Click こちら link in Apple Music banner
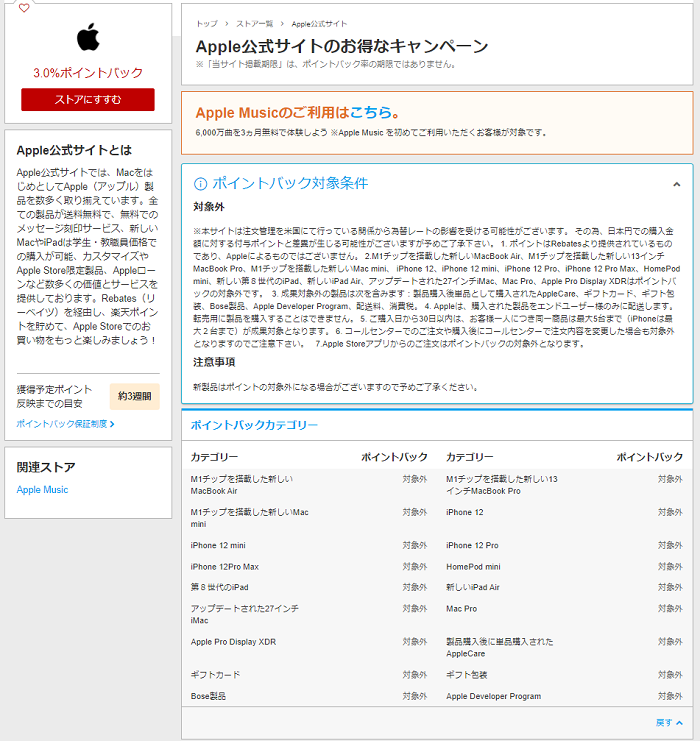The height and width of the screenshot is (741, 700). [371, 112]
